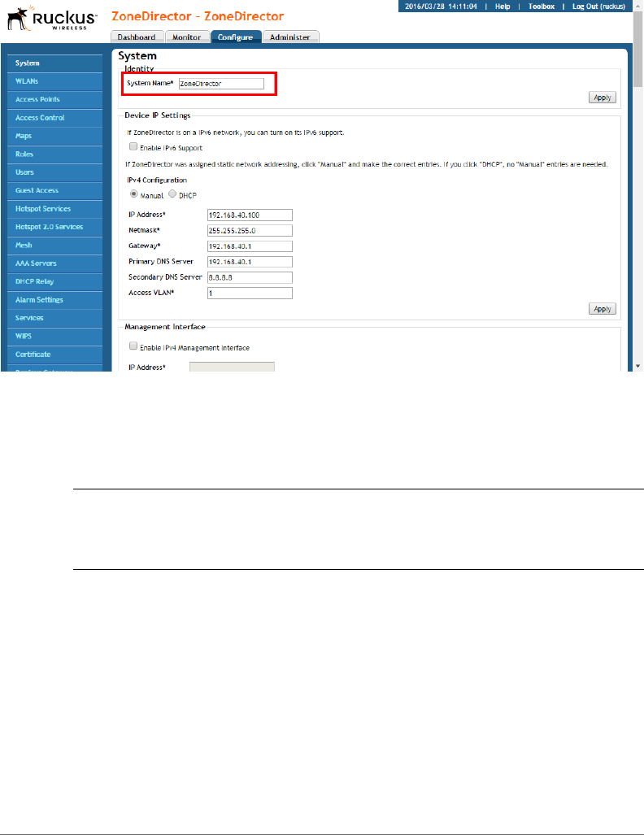Open Mesh settings

54,246
